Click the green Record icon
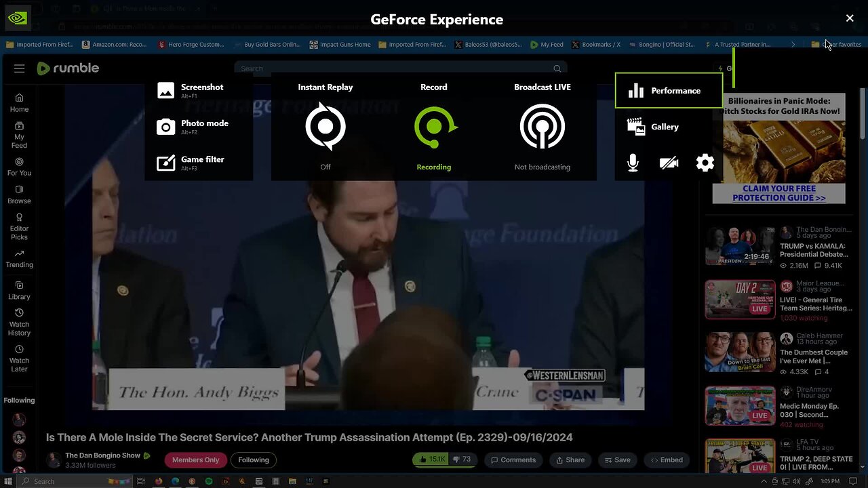Viewport: 868px width, 488px height. pyautogui.click(x=434, y=126)
